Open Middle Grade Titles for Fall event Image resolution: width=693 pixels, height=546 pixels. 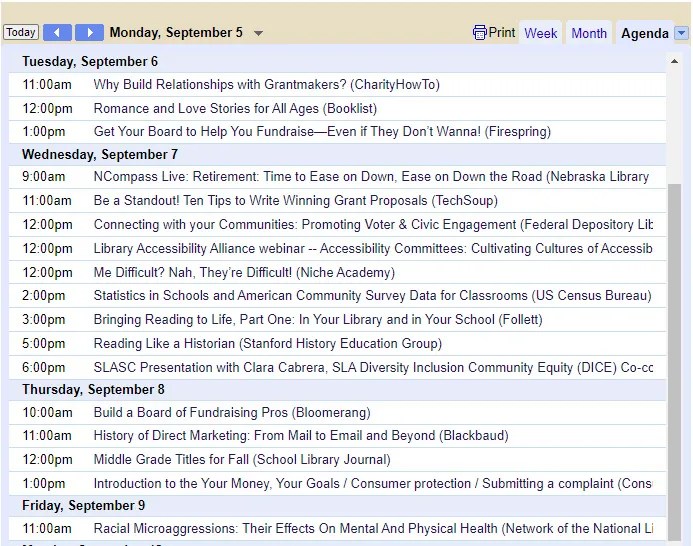(x=242, y=459)
